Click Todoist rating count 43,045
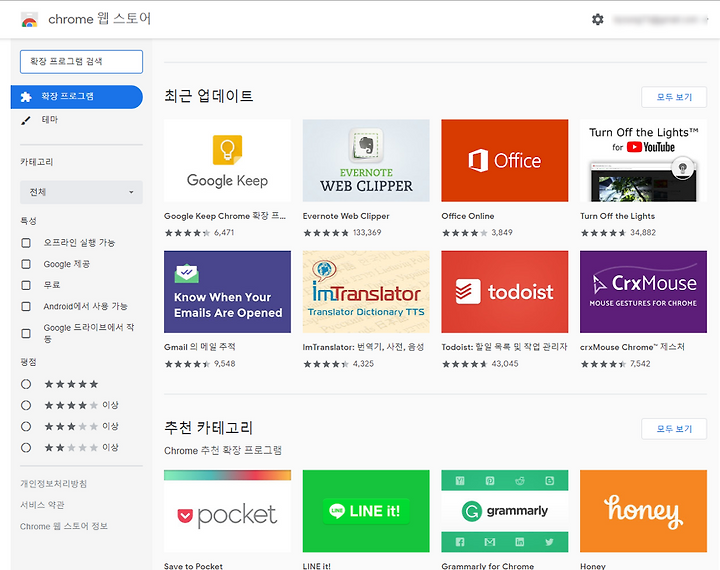The width and height of the screenshot is (720, 570). (x=505, y=364)
